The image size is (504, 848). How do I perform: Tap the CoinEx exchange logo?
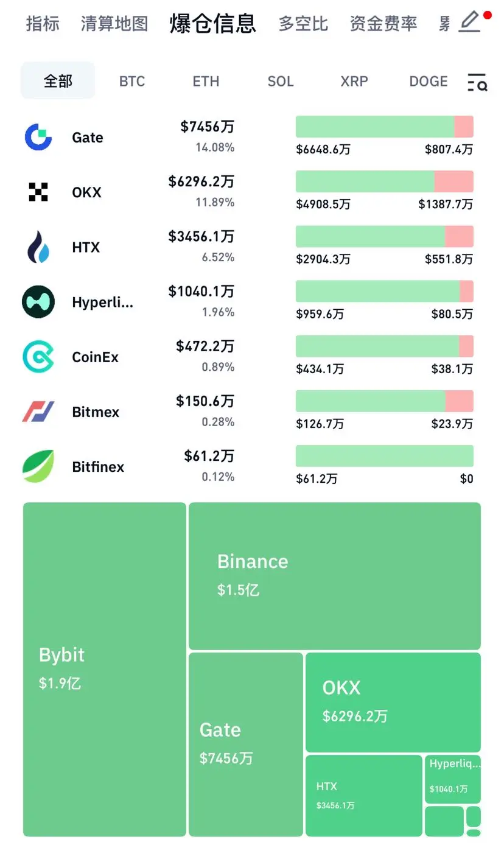(38, 357)
